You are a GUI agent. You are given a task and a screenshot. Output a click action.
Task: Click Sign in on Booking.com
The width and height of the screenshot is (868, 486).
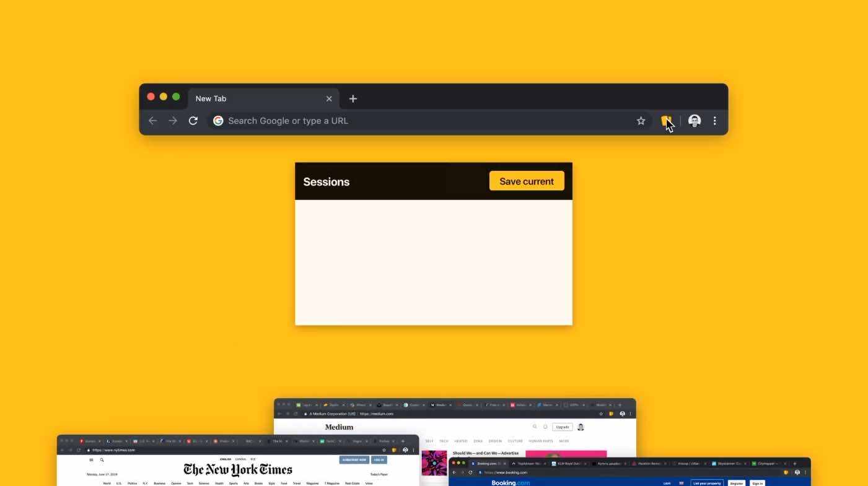[757, 483]
